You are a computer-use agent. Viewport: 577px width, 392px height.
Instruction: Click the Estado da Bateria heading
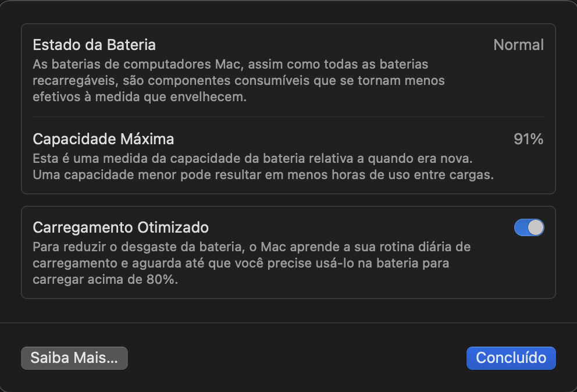coord(94,45)
